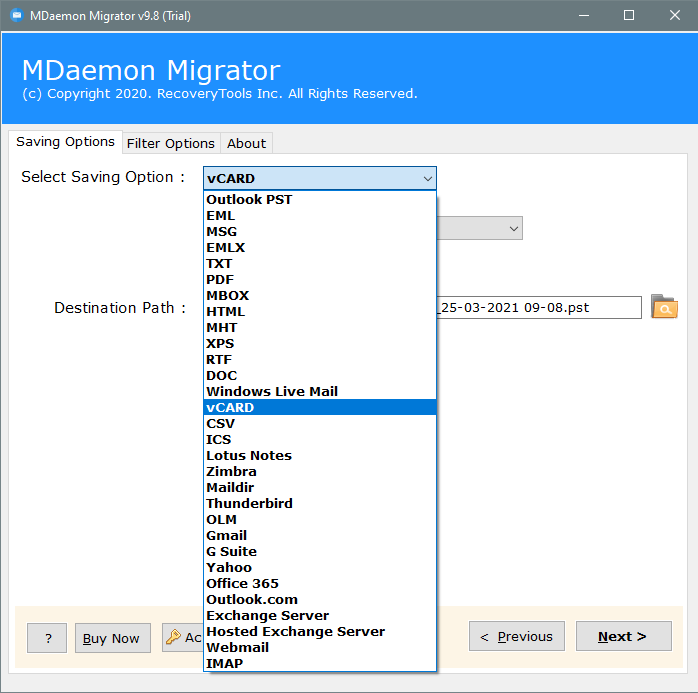698x693 pixels.
Task: Select Webmail from the list
Action: pyautogui.click(x=320, y=648)
